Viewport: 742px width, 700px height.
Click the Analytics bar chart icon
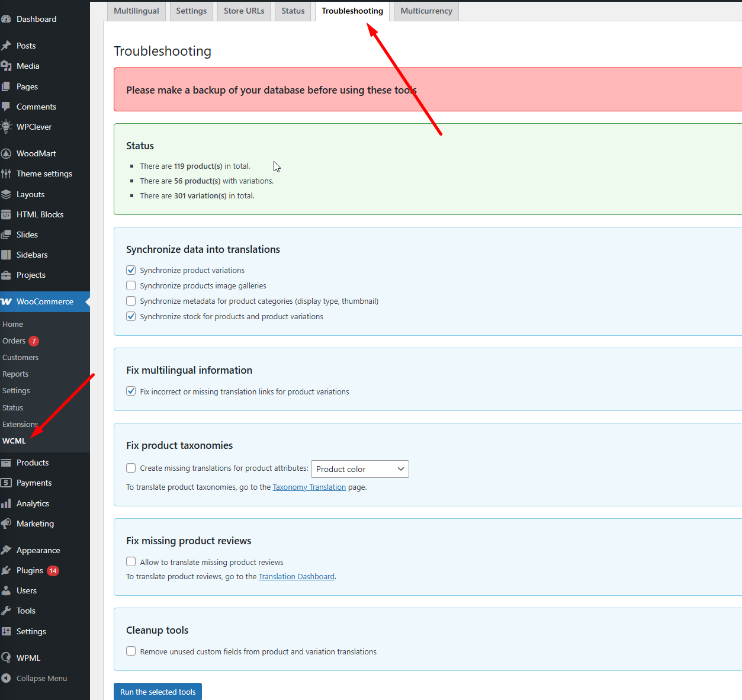pyautogui.click(x=6, y=503)
